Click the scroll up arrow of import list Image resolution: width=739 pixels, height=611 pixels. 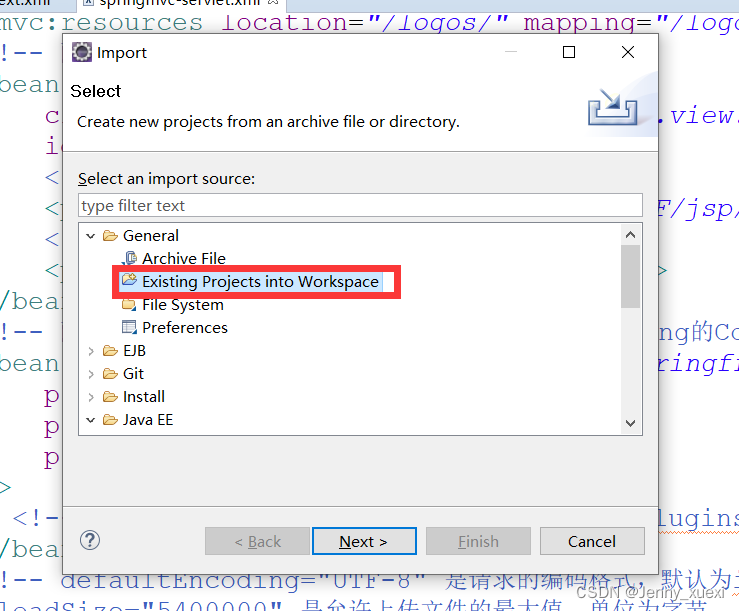click(x=631, y=234)
